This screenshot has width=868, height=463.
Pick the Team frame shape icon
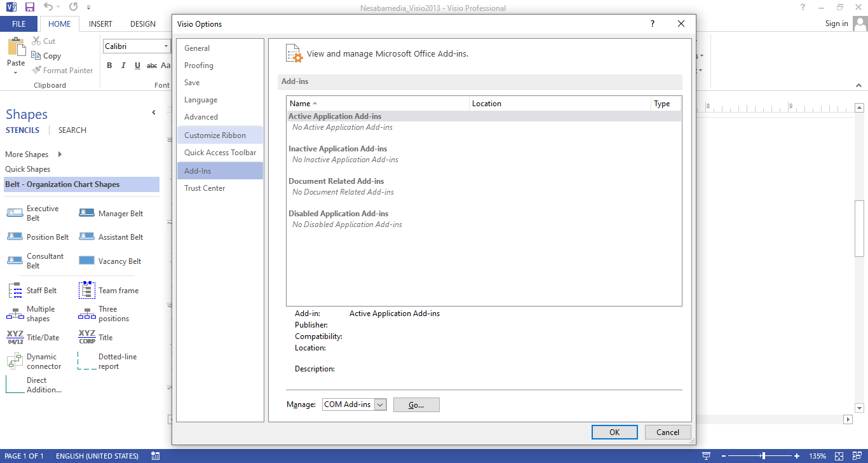(86, 290)
